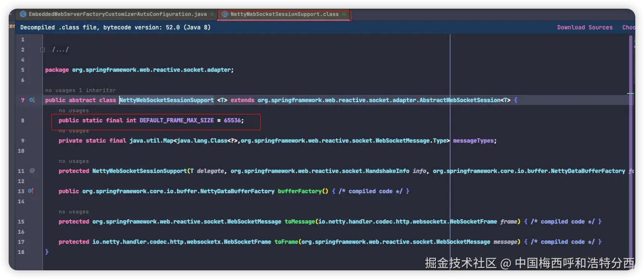This screenshot has width=644, height=279.
Task: Click the Download Sources link
Action: pos(585,27)
